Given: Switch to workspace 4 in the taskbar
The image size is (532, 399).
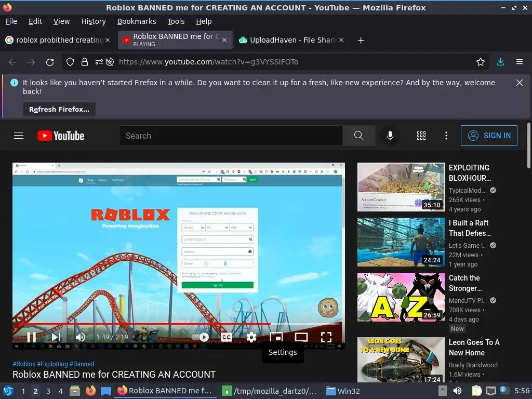Looking at the screenshot, I should [x=61, y=391].
